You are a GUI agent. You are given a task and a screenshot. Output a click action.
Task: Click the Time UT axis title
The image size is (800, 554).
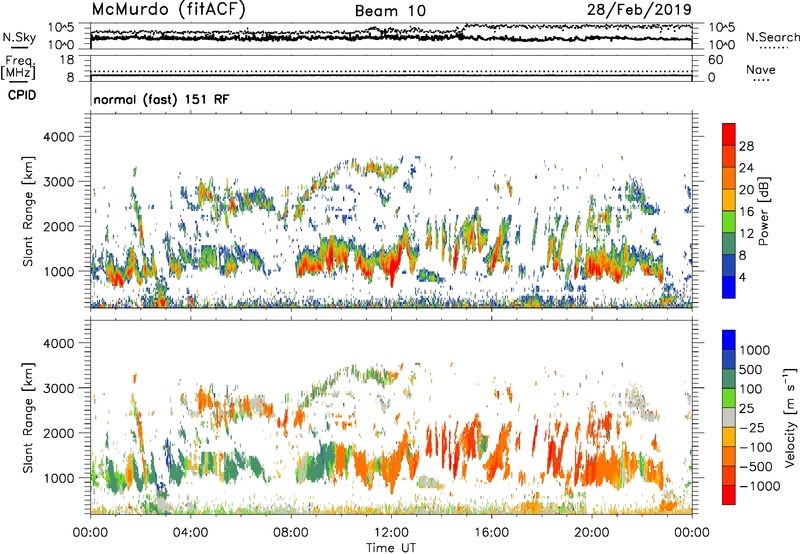[x=391, y=548]
